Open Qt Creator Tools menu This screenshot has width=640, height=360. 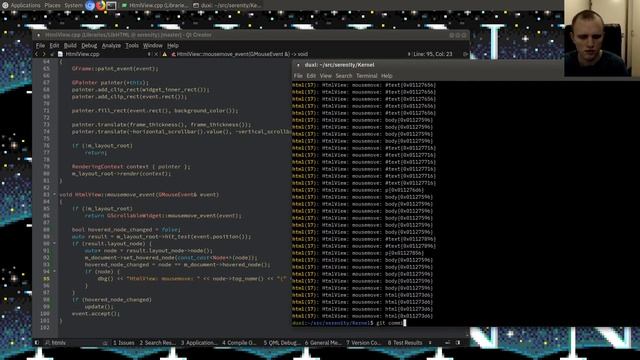point(132,46)
